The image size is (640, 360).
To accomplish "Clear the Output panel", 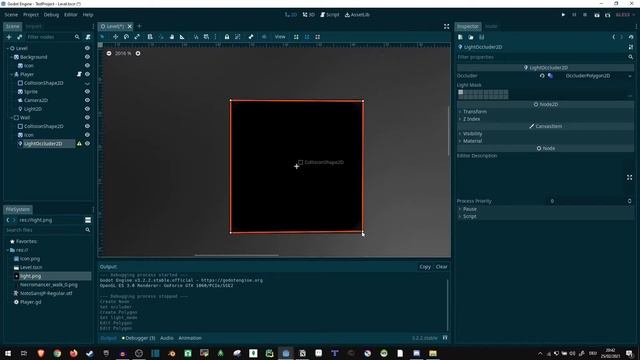I will 442,267.
